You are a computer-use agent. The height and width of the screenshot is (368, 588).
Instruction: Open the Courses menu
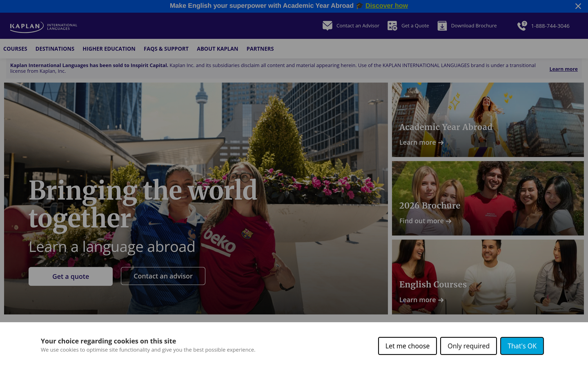15,49
